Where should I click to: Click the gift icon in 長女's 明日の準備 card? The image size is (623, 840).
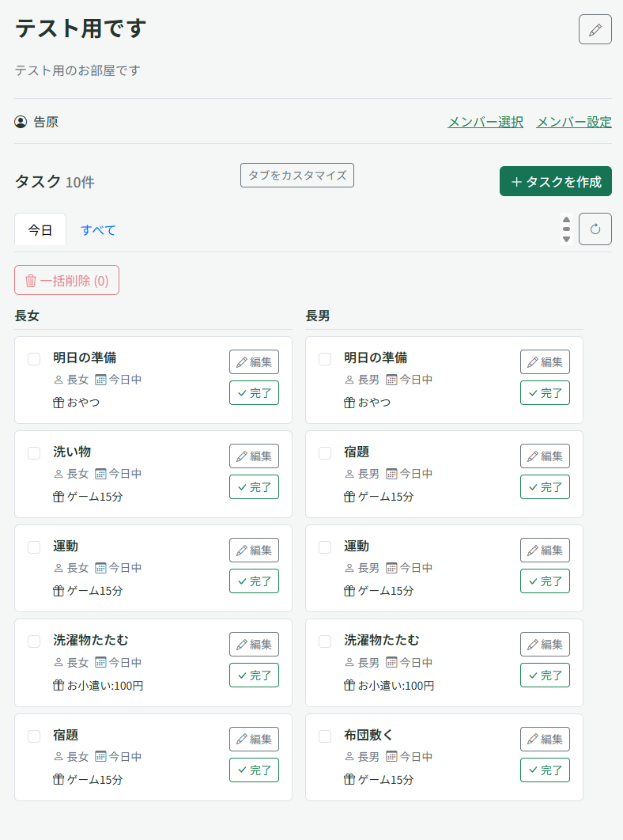(59, 403)
